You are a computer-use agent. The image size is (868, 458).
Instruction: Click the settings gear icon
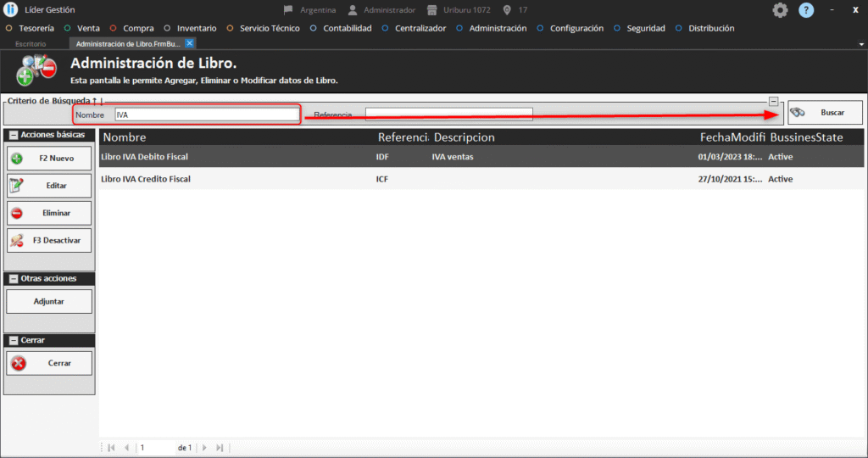click(x=780, y=10)
